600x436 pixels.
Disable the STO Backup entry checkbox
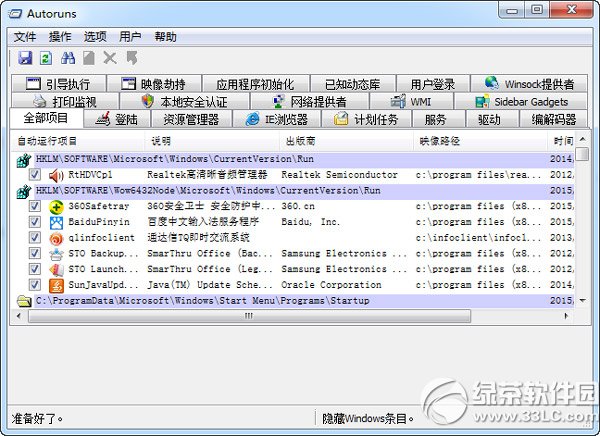pos(35,253)
